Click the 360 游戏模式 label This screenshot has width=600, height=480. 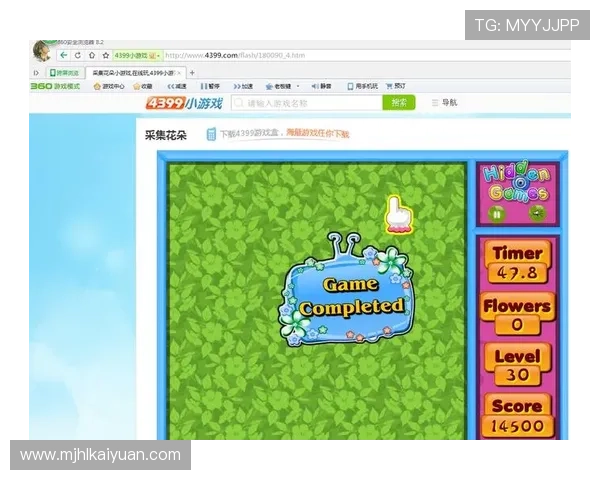click(55, 86)
